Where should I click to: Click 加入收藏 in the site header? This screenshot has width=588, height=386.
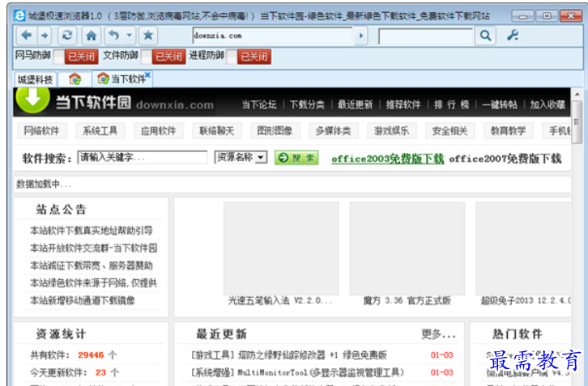pyautogui.click(x=548, y=104)
